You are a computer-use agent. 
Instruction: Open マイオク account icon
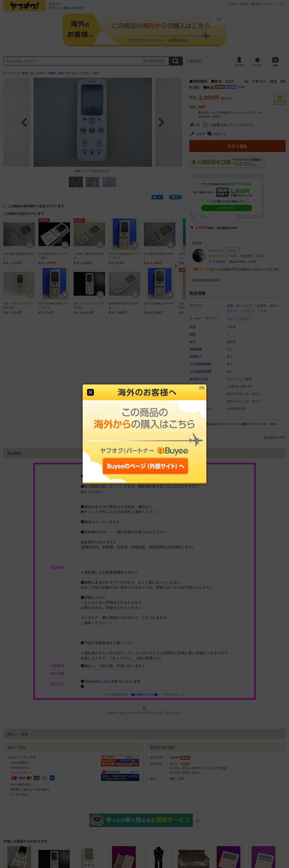click(239, 61)
